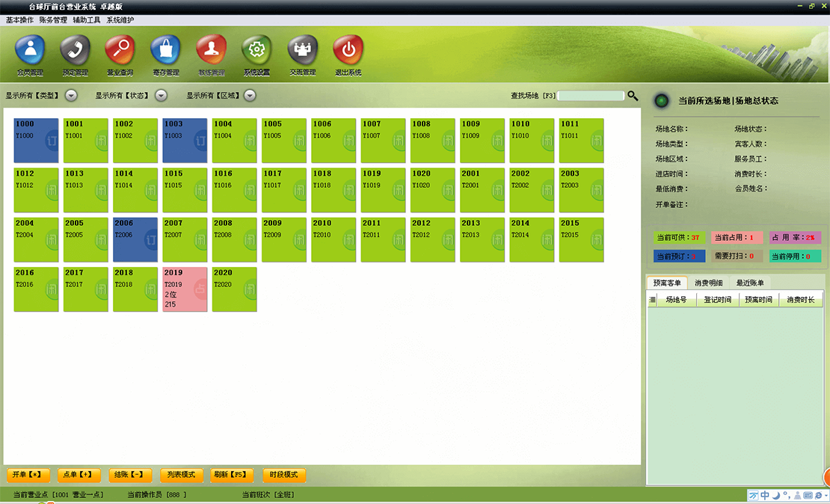The image size is (830, 504).
Task: Click the 开单【*】 button
Action: [x=28, y=475]
